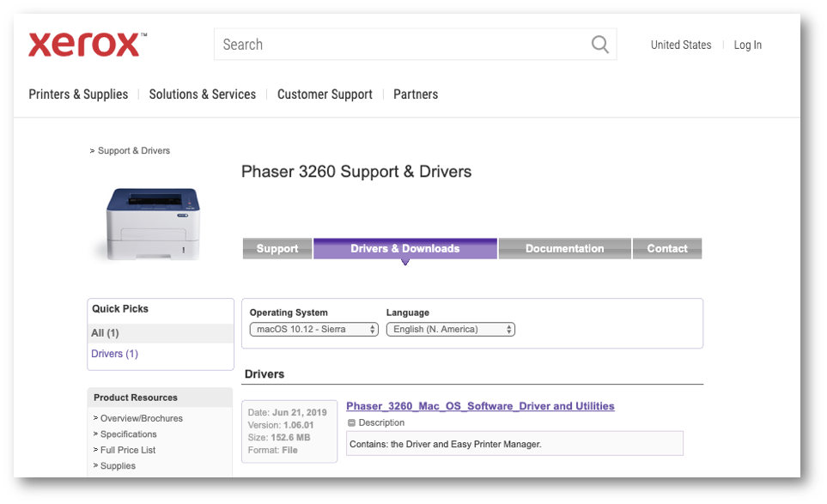Click the Log In link
The width and height of the screenshot is (827, 504).
point(747,45)
